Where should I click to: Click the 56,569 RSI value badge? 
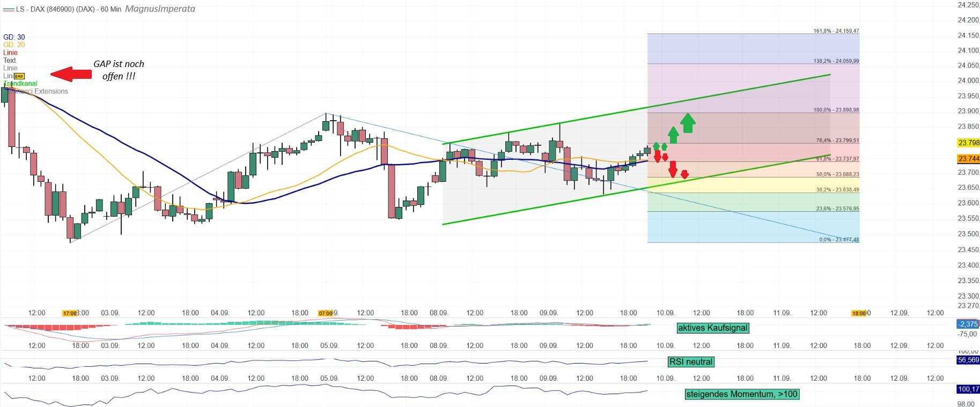point(968,360)
